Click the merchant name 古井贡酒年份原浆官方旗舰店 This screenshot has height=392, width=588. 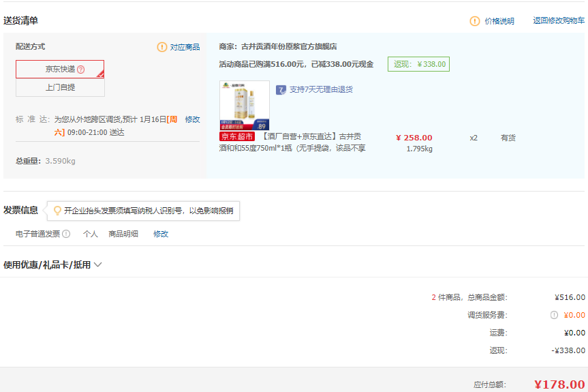[x=289, y=46]
